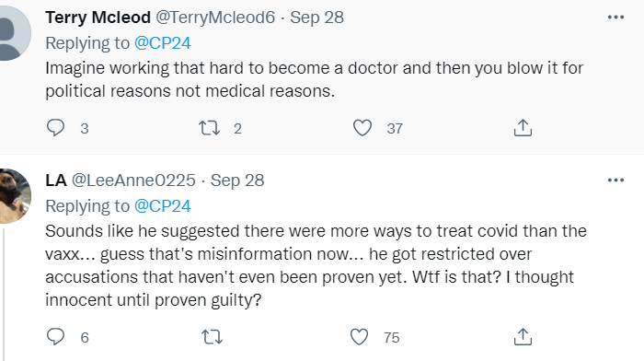
Task: Like Terry Mcleod's tweet
Action: pos(362,128)
